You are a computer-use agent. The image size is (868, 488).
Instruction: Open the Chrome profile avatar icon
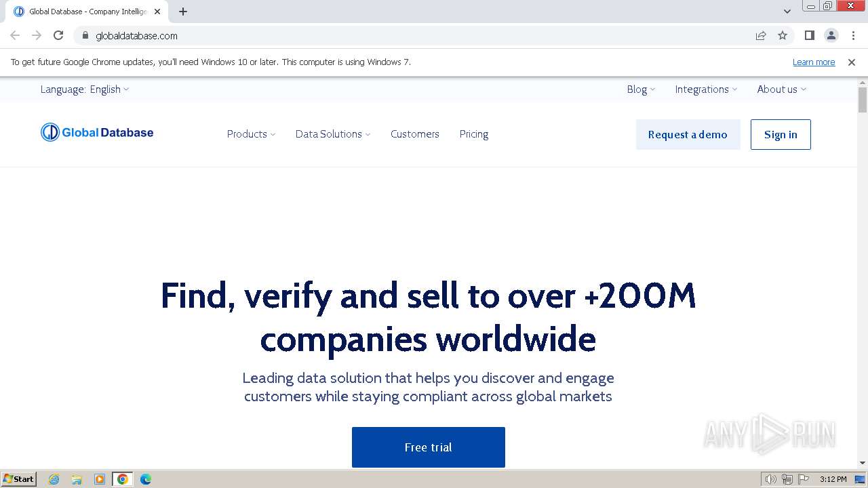831,35
